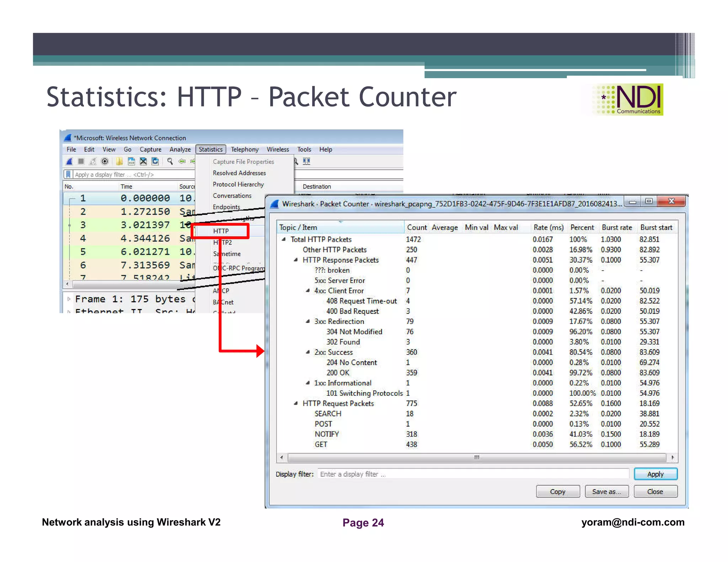Click the resize columns toolbar icon

[x=306, y=161]
